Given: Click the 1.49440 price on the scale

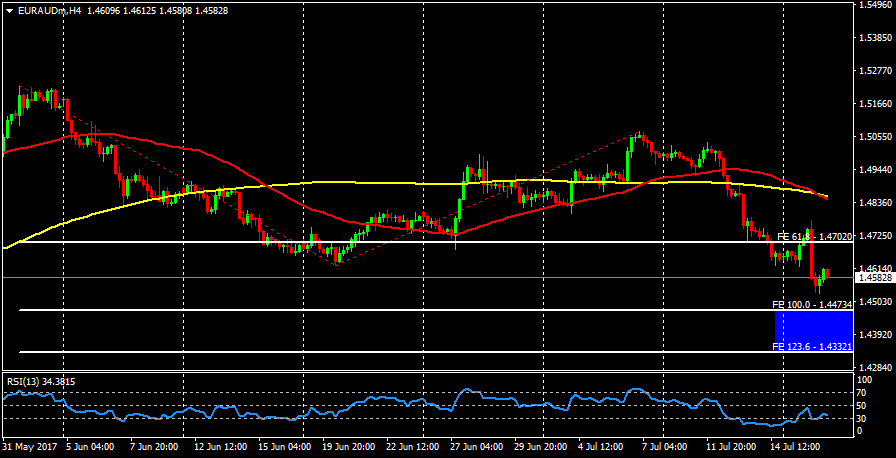Looking at the screenshot, I should [875, 170].
